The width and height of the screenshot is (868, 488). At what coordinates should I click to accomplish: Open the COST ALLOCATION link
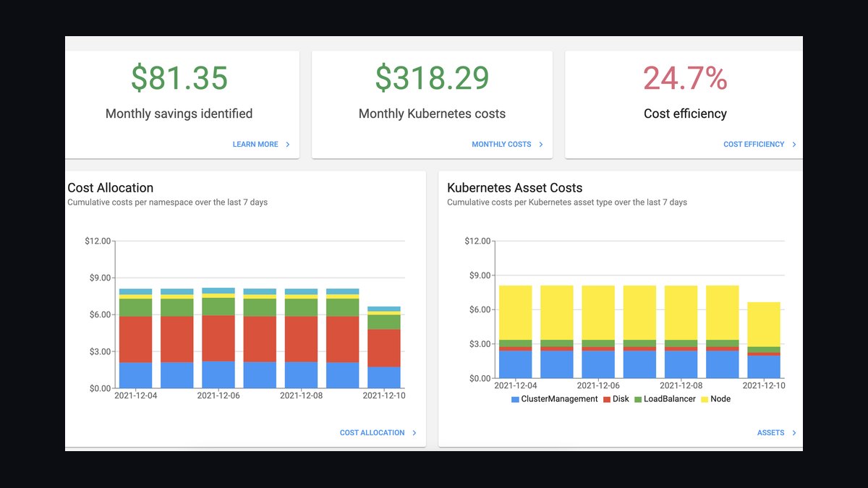[x=373, y=433]
